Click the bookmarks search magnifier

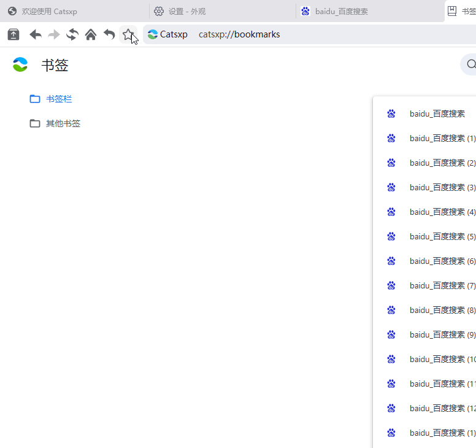(471, 64)
